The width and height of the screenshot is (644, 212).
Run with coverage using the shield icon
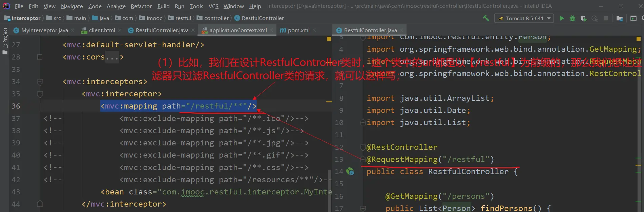pyautogui.click(x=583, y=18)
